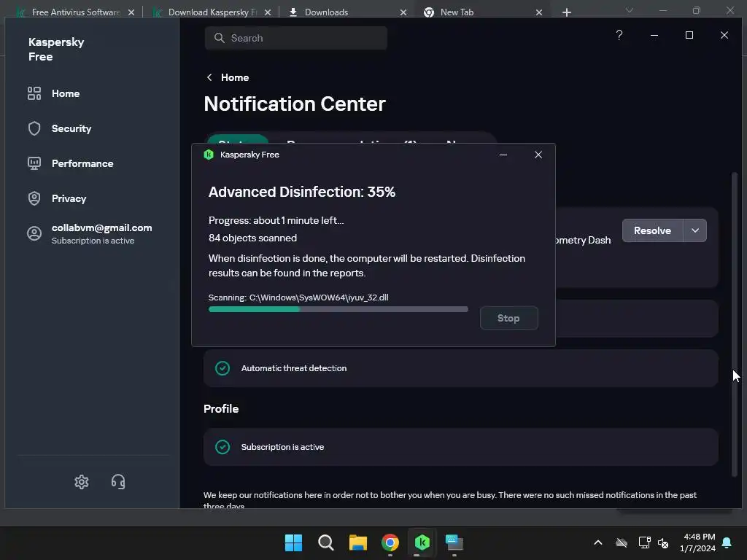Switch to Download Kaspersky browser tab
The image size is (747, 560).
click(212, 12)
